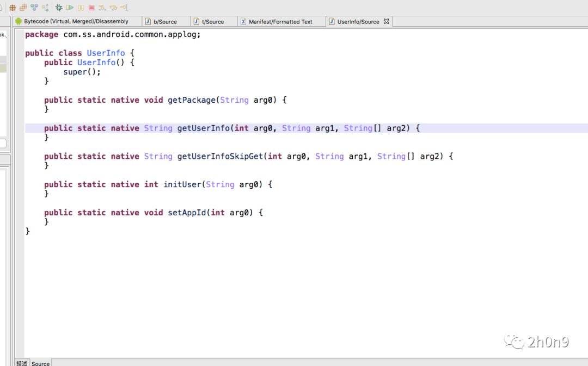
Task: Click arg1 parameter in getUserInfo signature
Action: pyautogui.click(x=324, y=128)
